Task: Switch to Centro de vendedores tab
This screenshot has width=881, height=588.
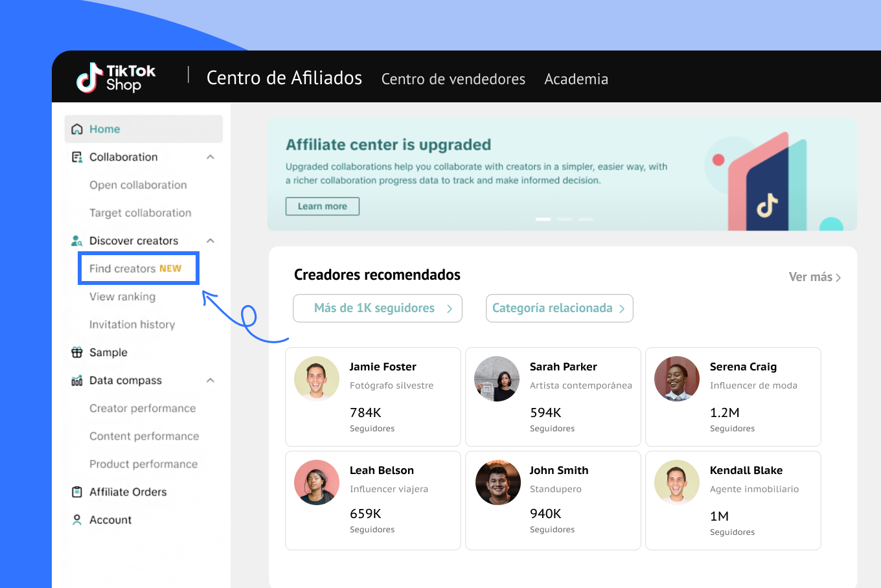Action: click(453, 79)
